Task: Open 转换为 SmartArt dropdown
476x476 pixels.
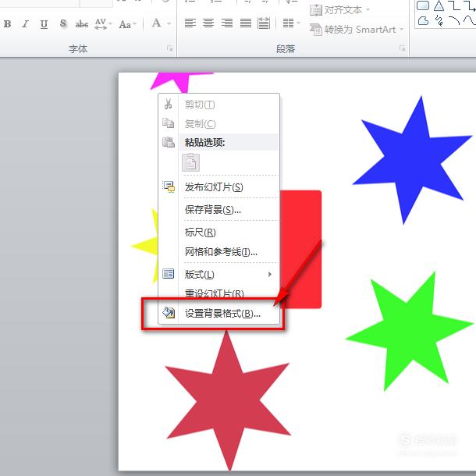Action: (357, 30)
